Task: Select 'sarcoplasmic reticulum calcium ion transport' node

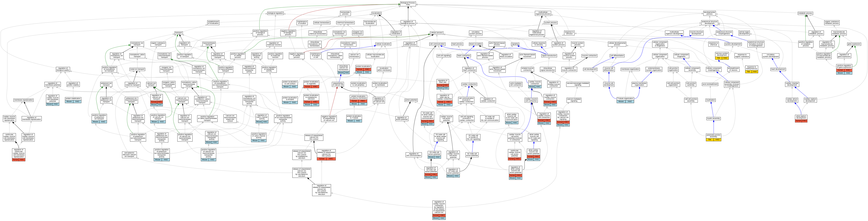Action: pos(129,155)
